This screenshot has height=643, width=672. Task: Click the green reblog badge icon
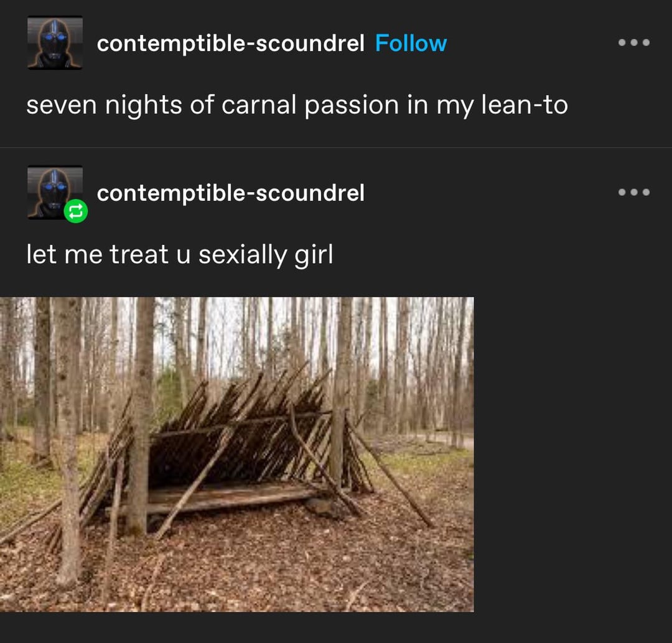(x=75, y=212)
